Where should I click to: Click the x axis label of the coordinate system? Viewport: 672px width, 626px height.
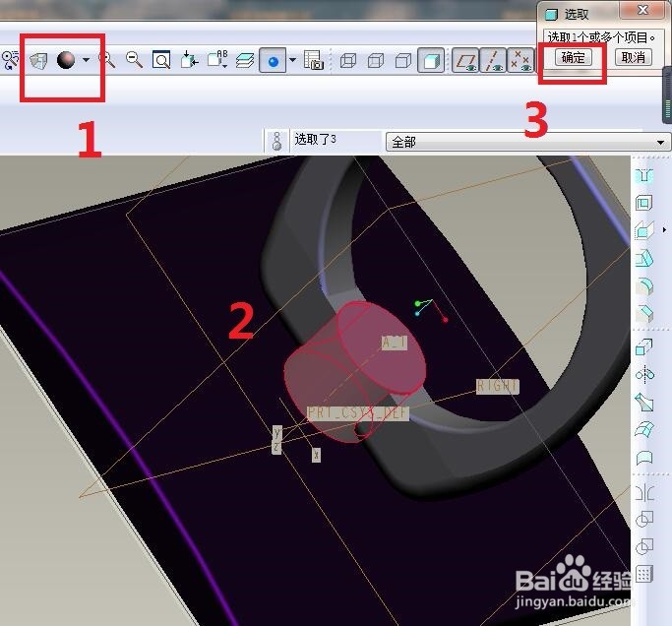click(x=316, y=455)
